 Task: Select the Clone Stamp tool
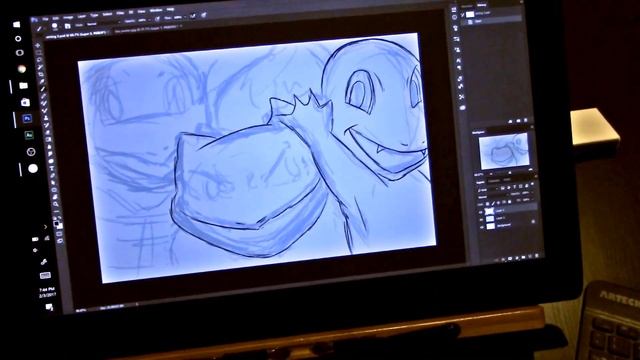46,117
